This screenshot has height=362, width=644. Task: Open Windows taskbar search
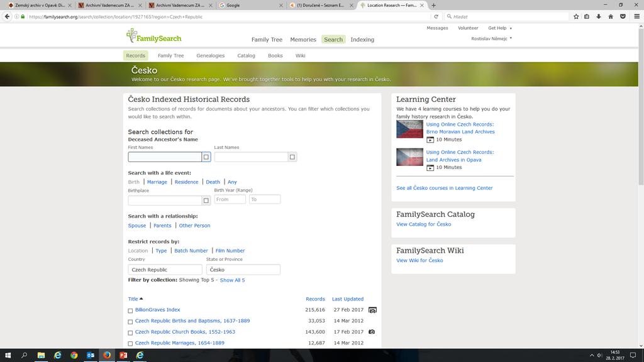click(x=25, y=355)
